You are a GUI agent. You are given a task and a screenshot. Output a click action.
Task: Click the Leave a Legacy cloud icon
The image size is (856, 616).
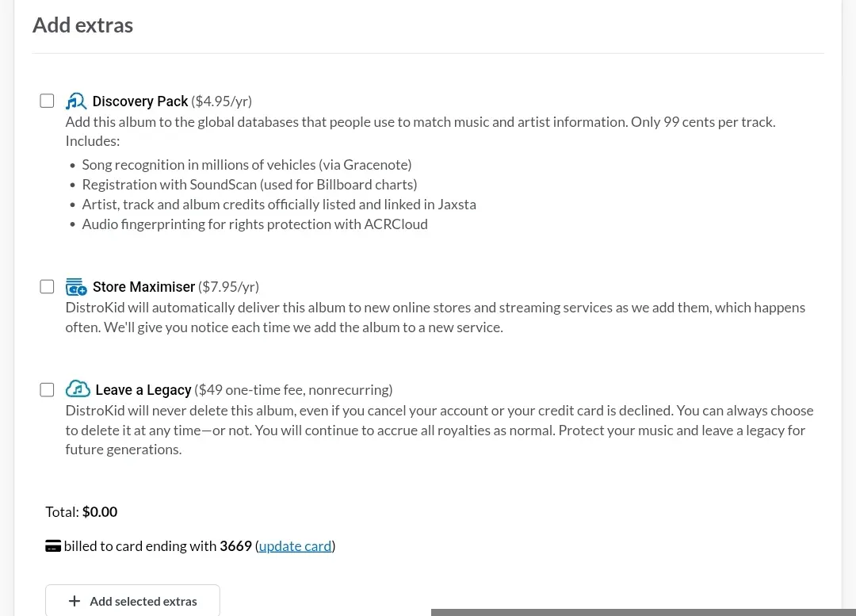click(x=78, y=389)
